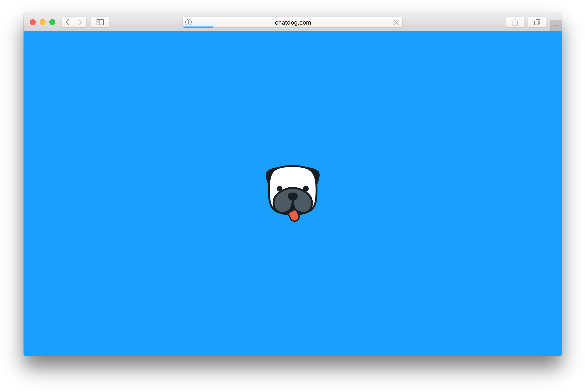
Task: Go forward one page
Action: pyautogui.click(x=80, y=22)
